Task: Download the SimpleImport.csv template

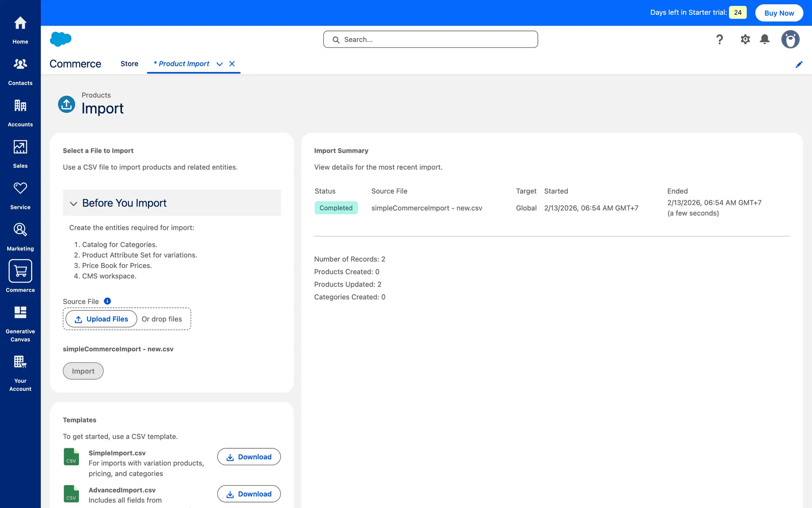Action: 249,457
